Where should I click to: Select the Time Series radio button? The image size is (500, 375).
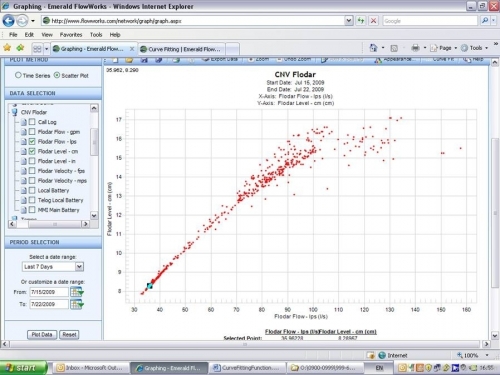point(18,75)
